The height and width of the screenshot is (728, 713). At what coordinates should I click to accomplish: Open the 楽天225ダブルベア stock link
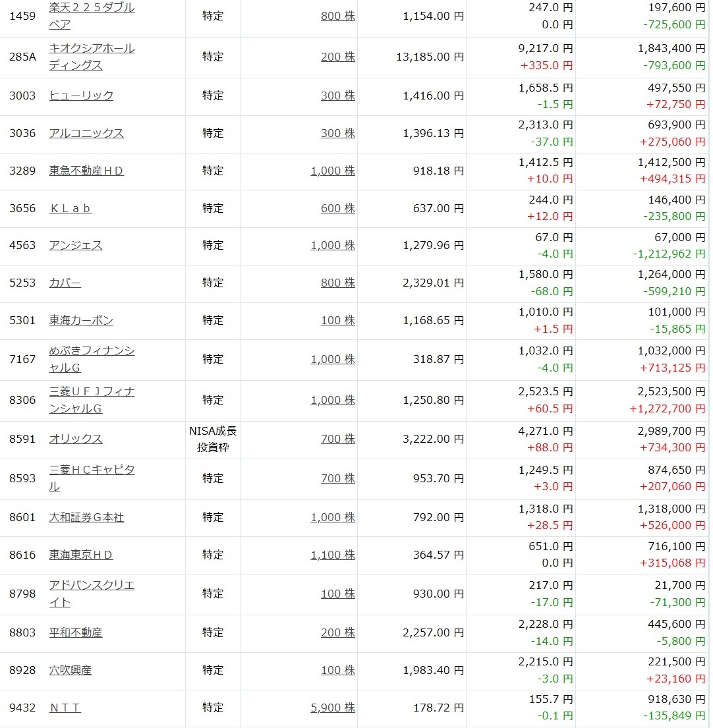[x=92, y=8]
